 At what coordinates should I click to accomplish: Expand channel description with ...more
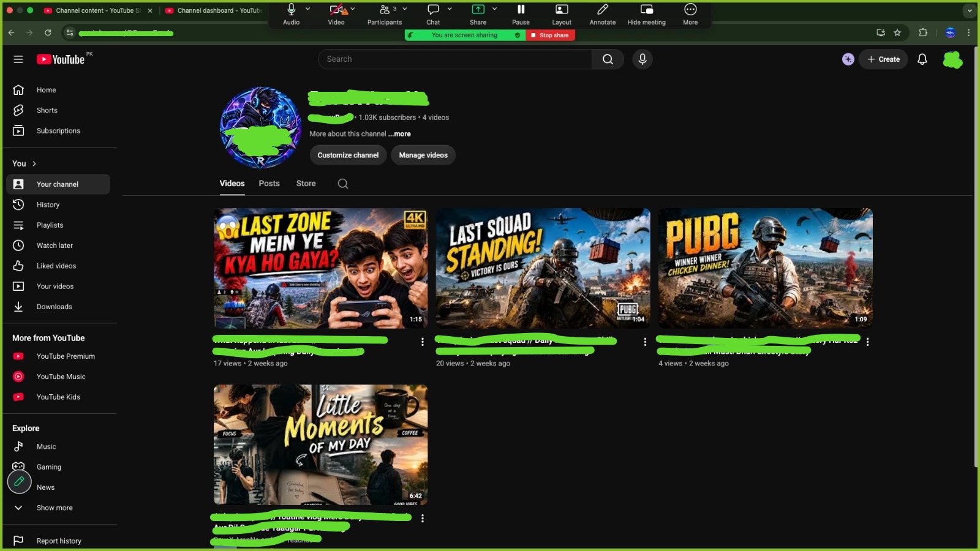pyautogui.click(x=399, y=133)
